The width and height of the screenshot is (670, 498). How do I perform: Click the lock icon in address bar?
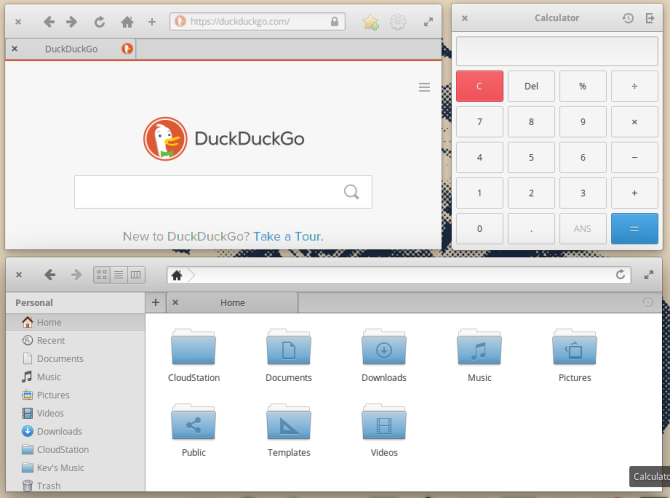(x=335, y=21)
